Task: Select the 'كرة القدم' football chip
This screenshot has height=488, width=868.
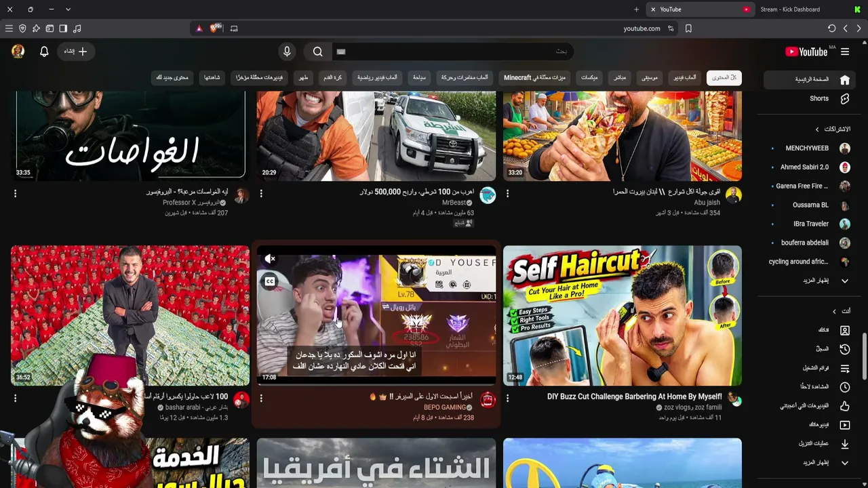Action: (332, 78)
